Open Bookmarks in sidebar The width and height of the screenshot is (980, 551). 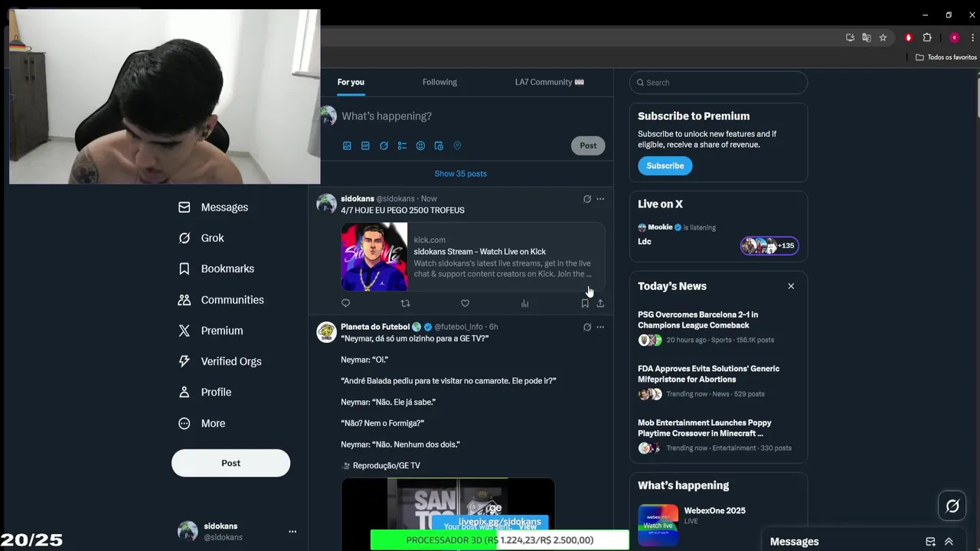217,269
